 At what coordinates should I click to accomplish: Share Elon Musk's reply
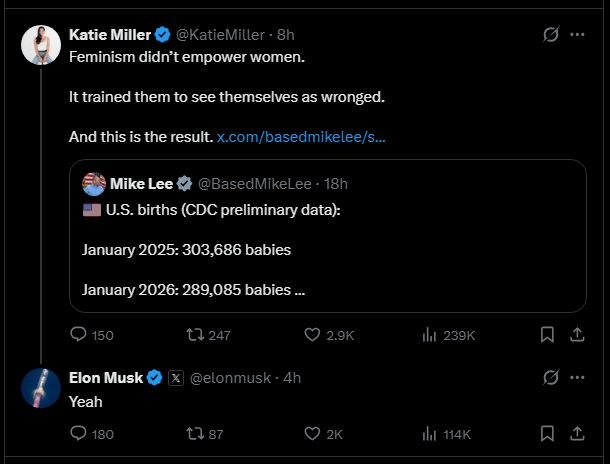(576, 434)
